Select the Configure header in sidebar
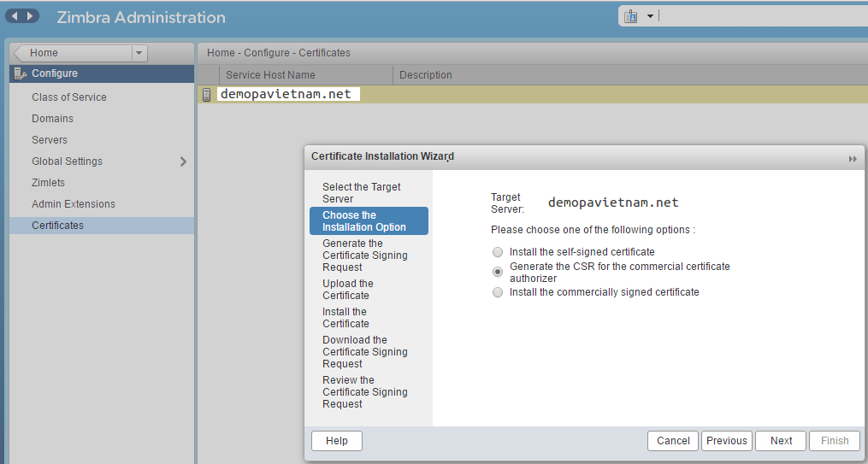868x464 pixels. click(102, 73)
